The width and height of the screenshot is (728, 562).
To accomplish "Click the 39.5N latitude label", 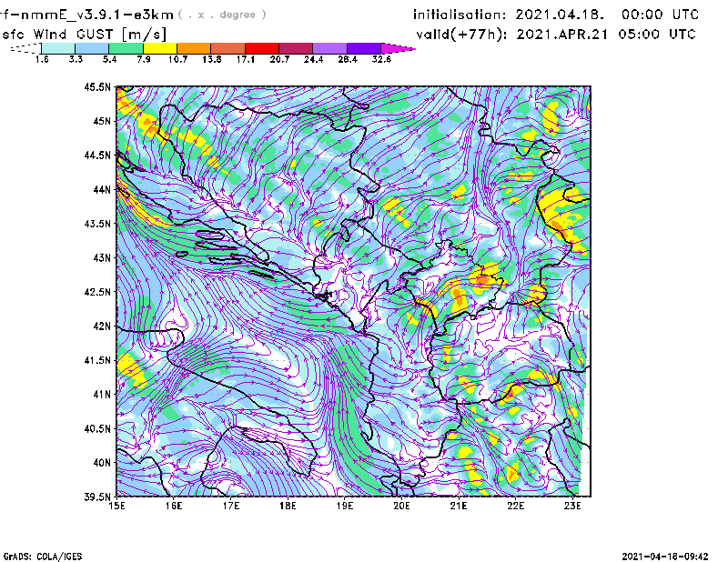I will (x=97, y=497).
